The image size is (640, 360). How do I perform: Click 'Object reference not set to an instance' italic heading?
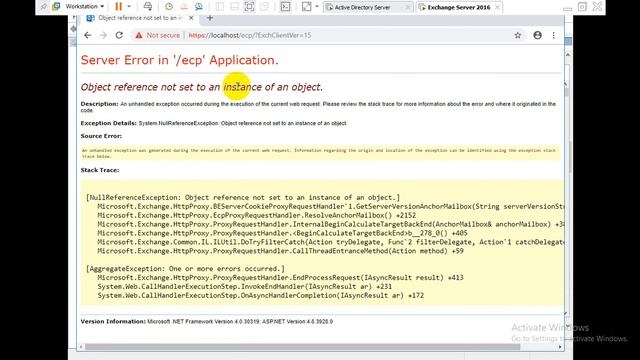point(202,87)
